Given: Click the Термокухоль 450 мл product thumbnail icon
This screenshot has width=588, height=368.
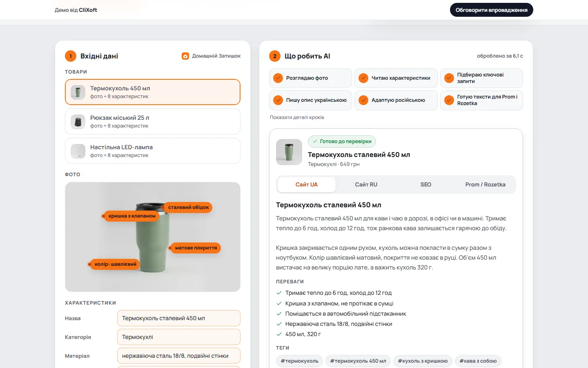Looking at the screenshot, I should pyautogui.click(x=78, y=92).
